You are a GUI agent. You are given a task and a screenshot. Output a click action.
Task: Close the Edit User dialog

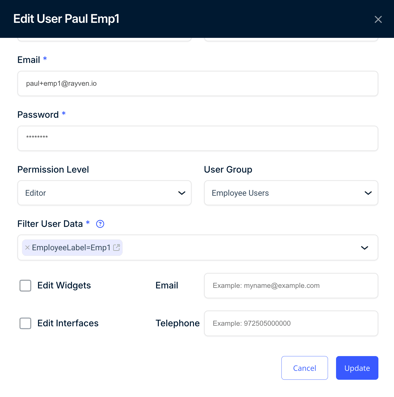(x=378, y=19)
